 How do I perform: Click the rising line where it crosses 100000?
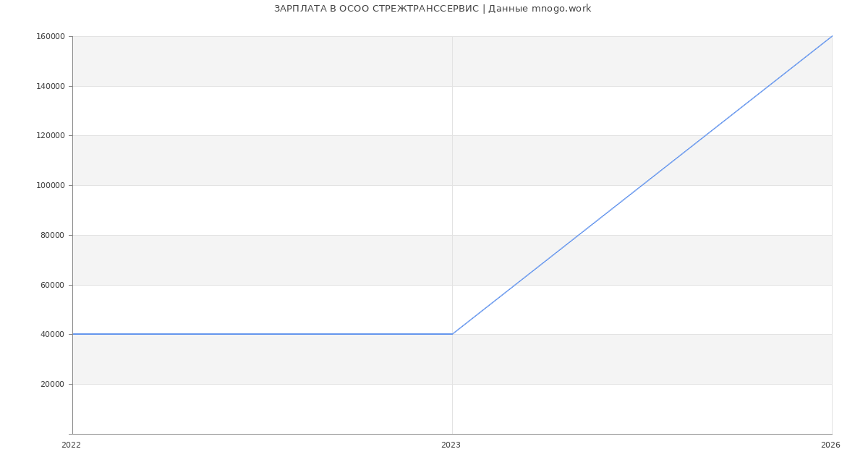(x=642, y=185)
